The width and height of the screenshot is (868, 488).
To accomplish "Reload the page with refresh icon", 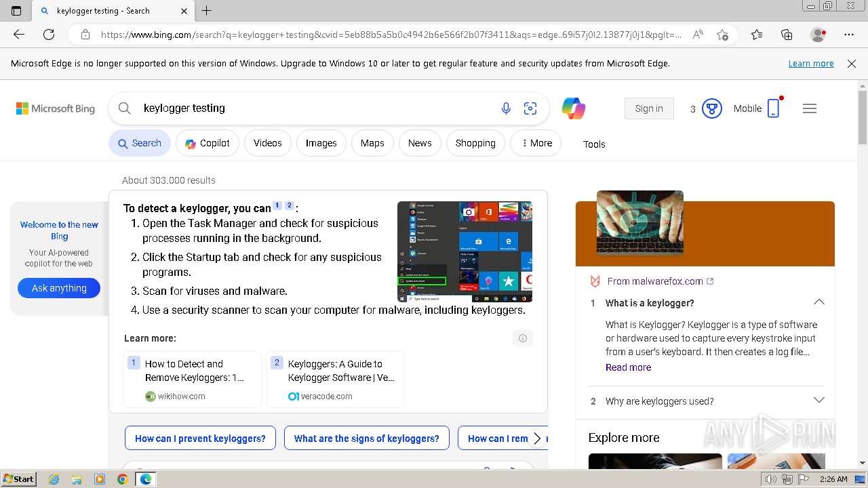I will pyautogui.click(x=49, y=35).
